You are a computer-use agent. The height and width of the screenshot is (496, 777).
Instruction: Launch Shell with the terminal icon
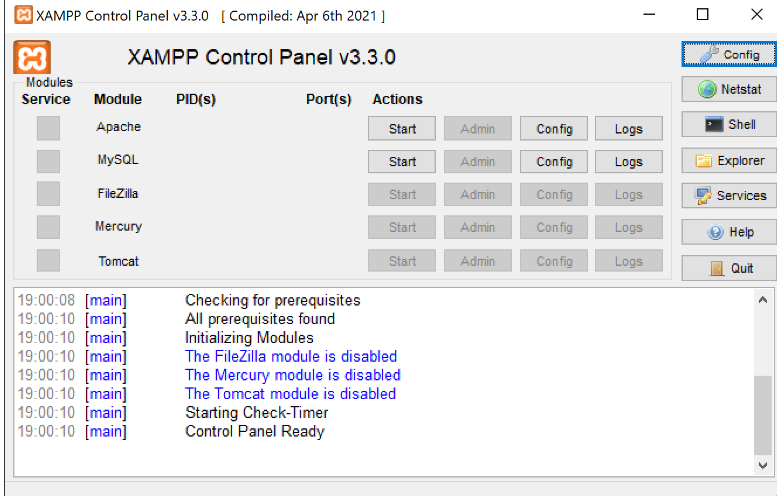pyautogui.click(x=729, y=124)
